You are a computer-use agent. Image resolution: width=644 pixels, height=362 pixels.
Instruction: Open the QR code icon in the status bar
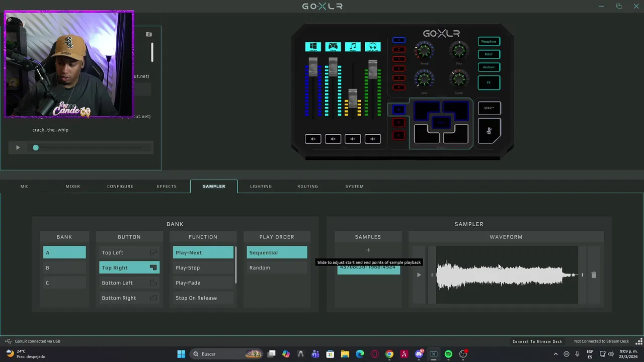coord(639,341)
